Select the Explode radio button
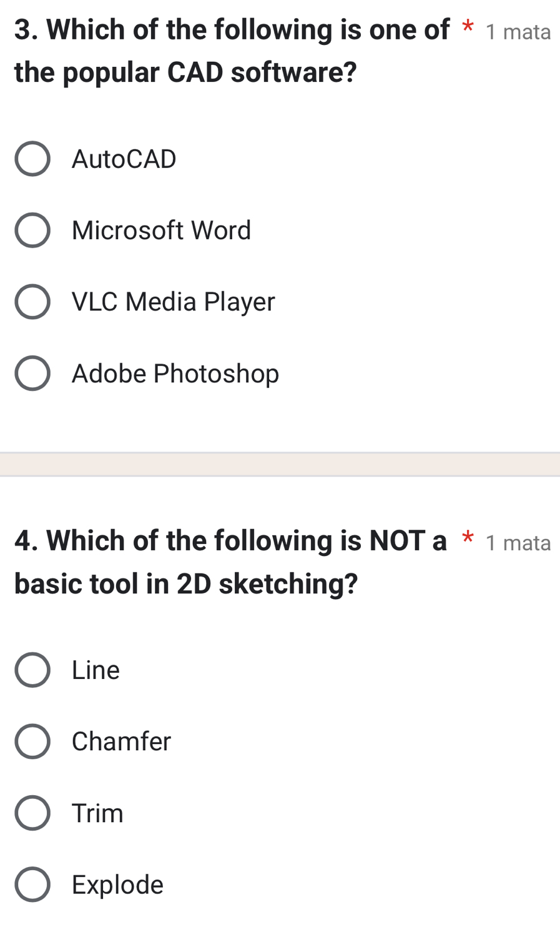This screenshot has width=560, height=937. 32,885
